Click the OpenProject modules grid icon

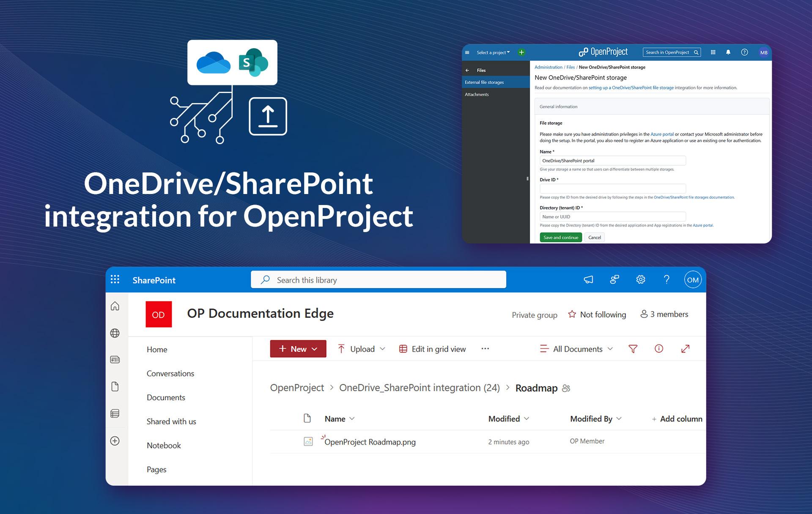click(713, 52)
